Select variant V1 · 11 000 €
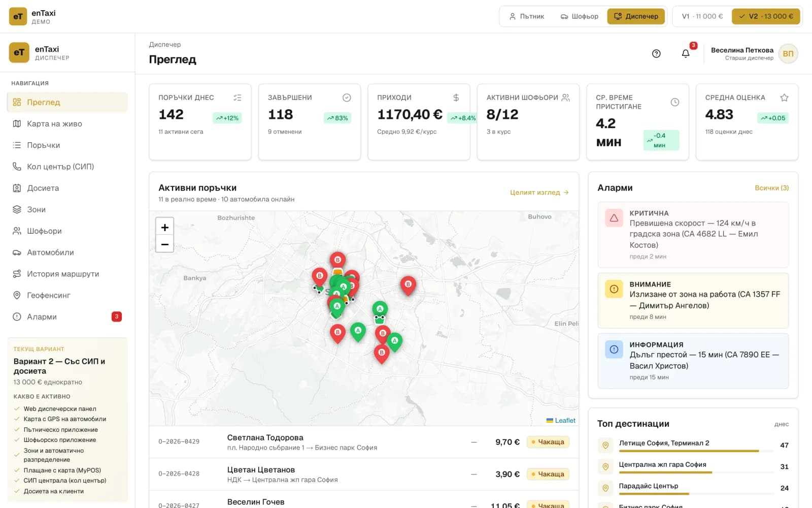The width and height of the screenshot is (812, 508). point(702,16)
